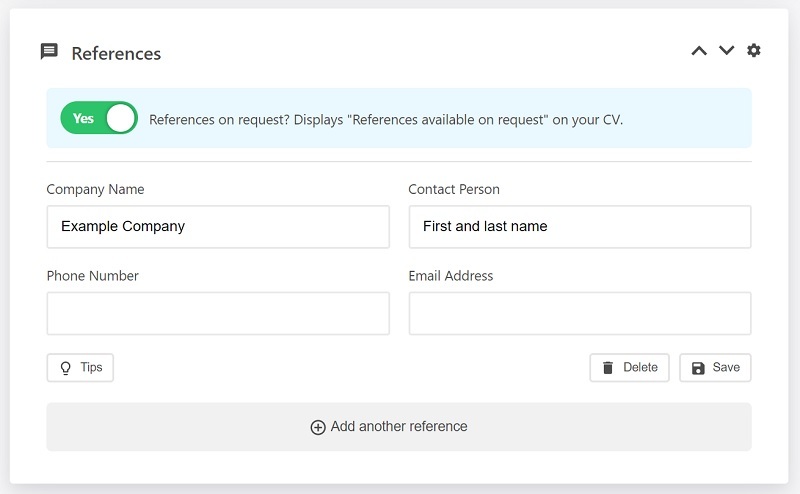Click the References section chat icon
The height and width of the screenshot is (494, 800).
pos(49,52)
